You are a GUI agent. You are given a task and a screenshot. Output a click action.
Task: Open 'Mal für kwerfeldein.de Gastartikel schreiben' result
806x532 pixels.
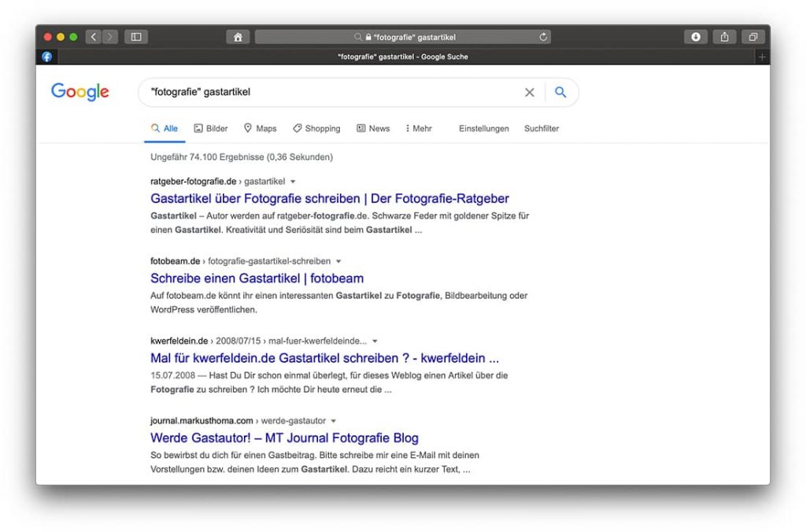[324, 358]
